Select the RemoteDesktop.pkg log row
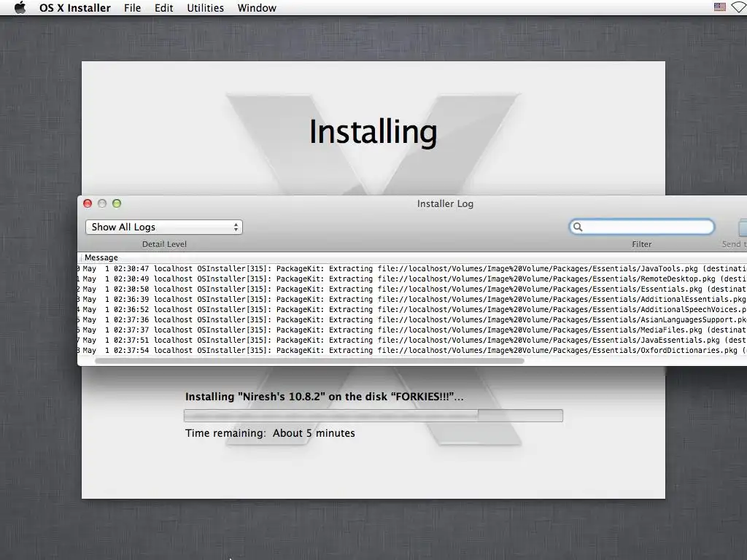Viewport: 747px width, 560px height. 412,279
